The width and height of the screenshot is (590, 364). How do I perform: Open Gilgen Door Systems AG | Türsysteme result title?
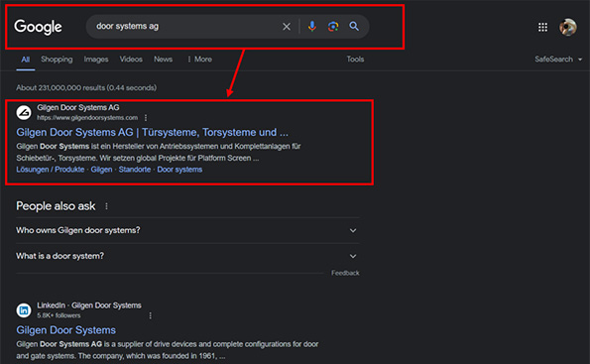point(152,133)
